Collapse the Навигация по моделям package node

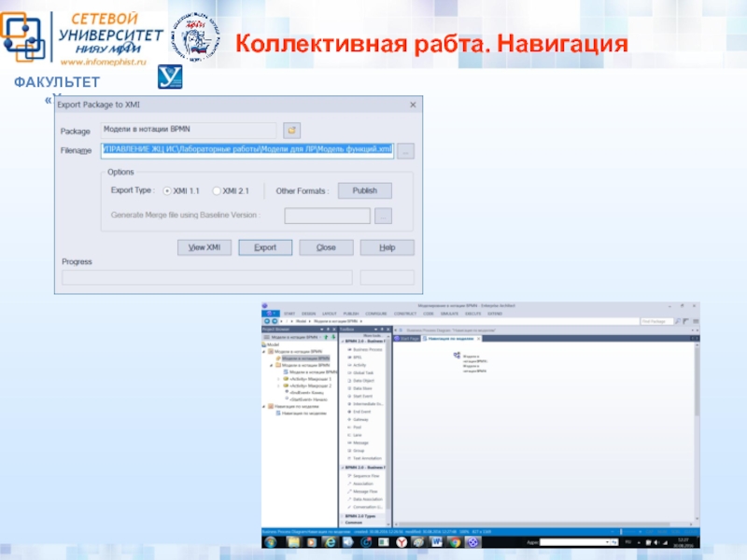tap(264, 406)
